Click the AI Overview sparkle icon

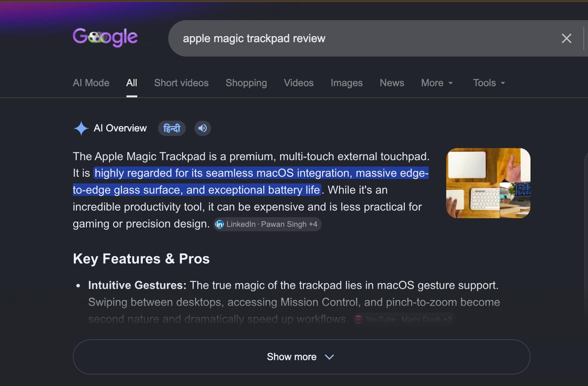81,129
